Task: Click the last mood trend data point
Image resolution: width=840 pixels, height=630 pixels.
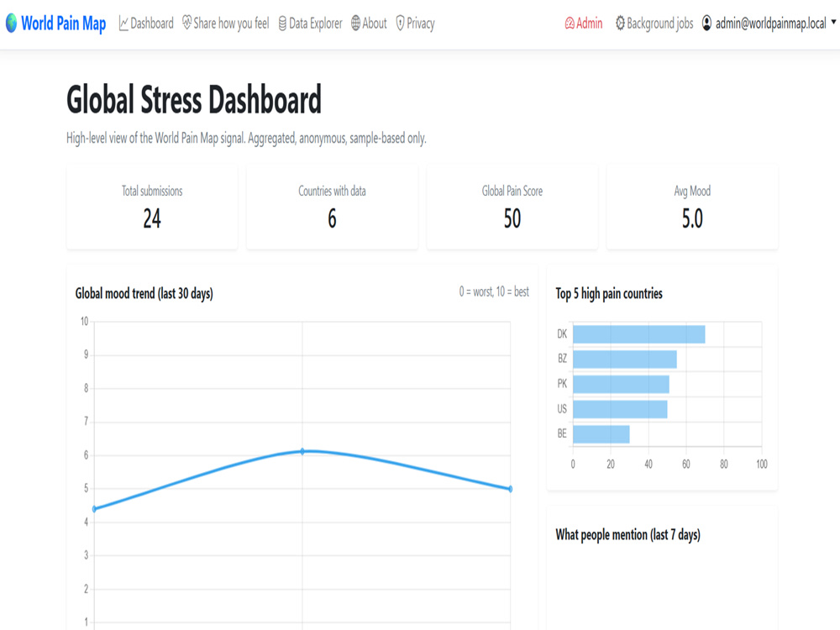Action: (x=510, y=489)
